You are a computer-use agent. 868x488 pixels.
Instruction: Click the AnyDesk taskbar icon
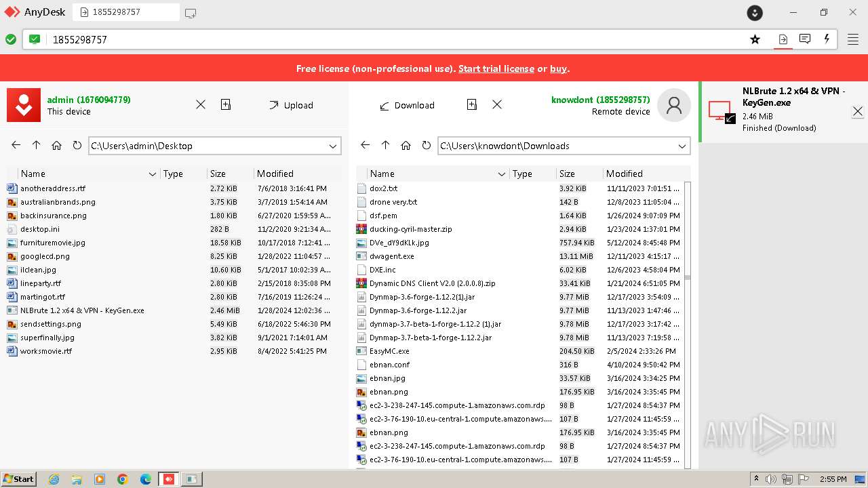(168, 479)
